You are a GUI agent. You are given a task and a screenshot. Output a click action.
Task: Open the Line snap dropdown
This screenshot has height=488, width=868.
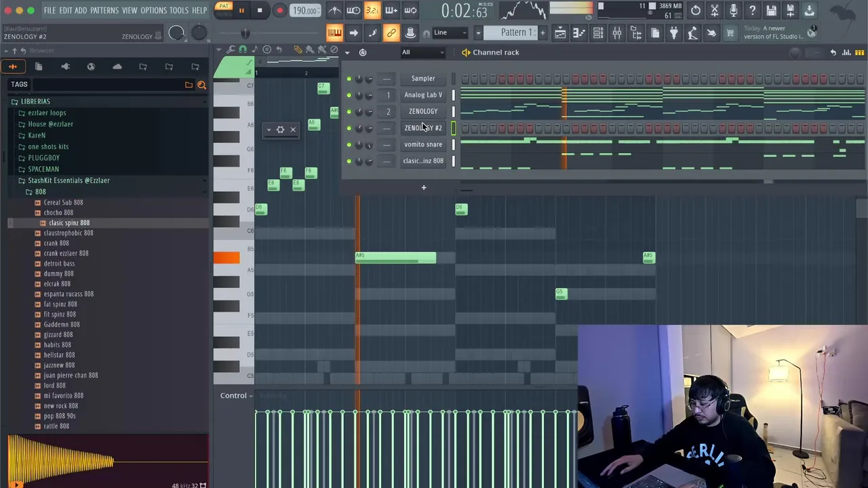coord(450,33)
